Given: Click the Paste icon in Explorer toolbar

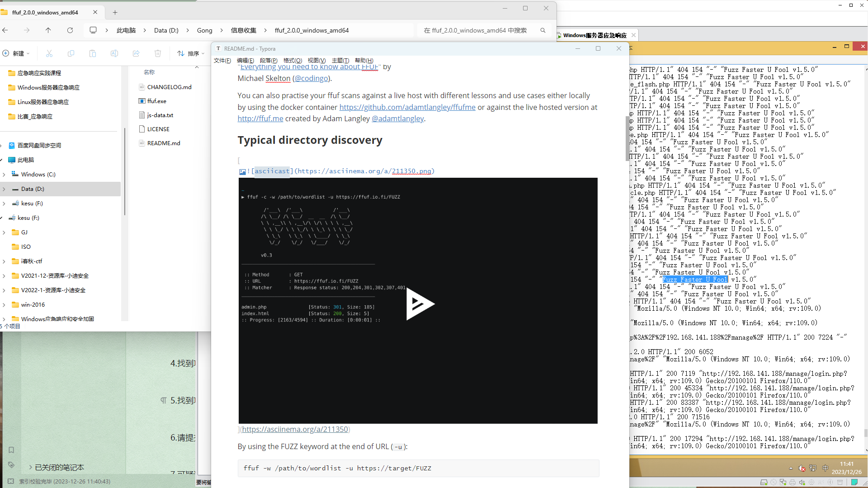Looking at the screenshot, I should pos(93,53).
